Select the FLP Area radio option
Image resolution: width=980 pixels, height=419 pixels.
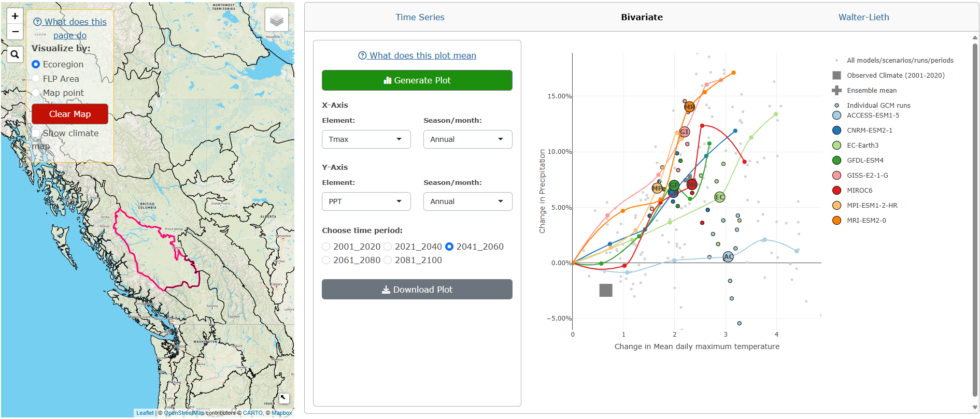click(x=36, y=79)
